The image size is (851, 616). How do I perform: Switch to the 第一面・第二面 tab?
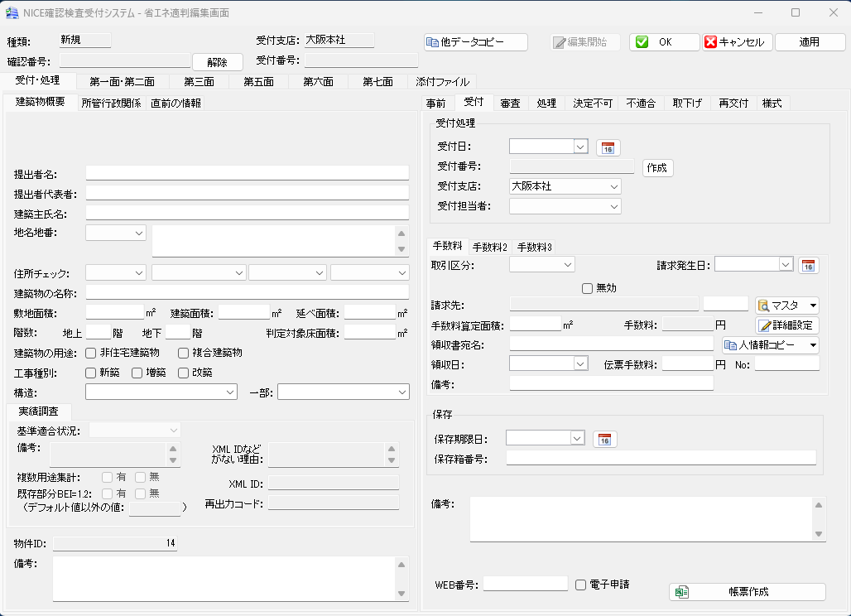coord(123,82)
